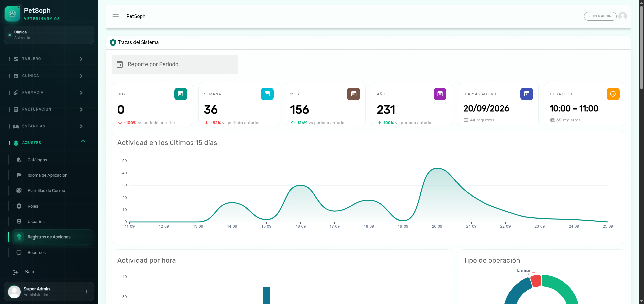Expand the Estancias menu chevron

(81, 126)
